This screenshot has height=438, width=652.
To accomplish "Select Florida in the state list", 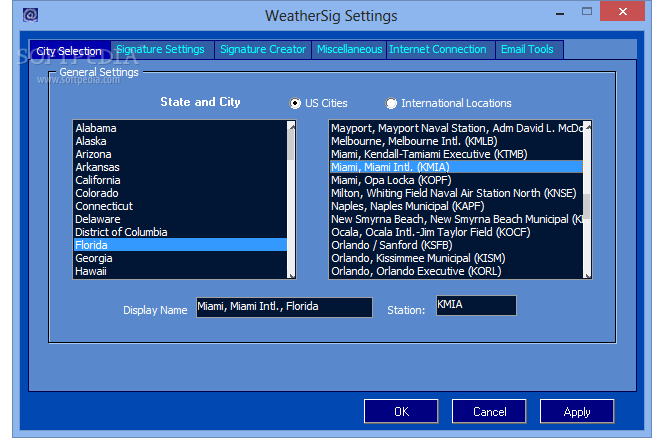I will coord(180,245).
